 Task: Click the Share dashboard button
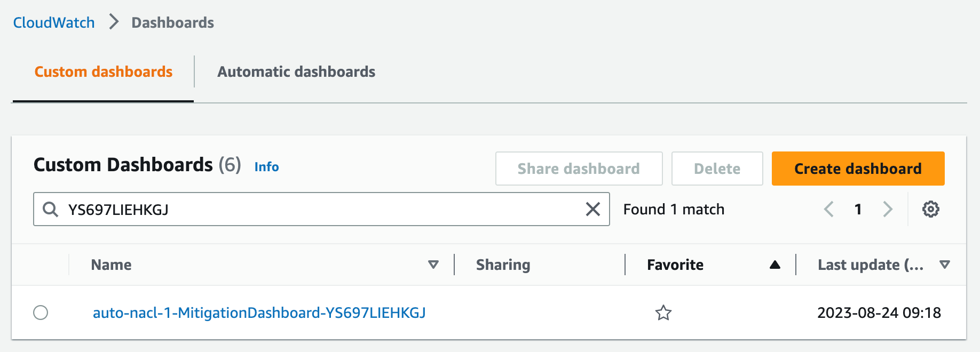(x=579, y=168)
